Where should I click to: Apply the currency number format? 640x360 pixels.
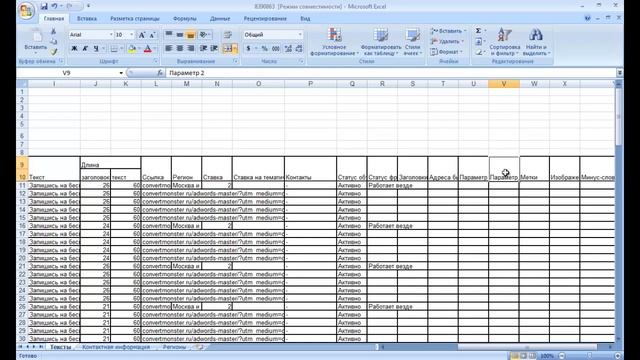click(248, 49)
